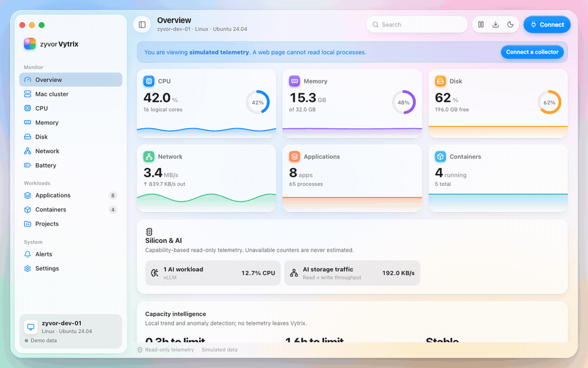Click the 12.7% CPU value
This screenshot has height=368, width=588.
coord(258,273)
